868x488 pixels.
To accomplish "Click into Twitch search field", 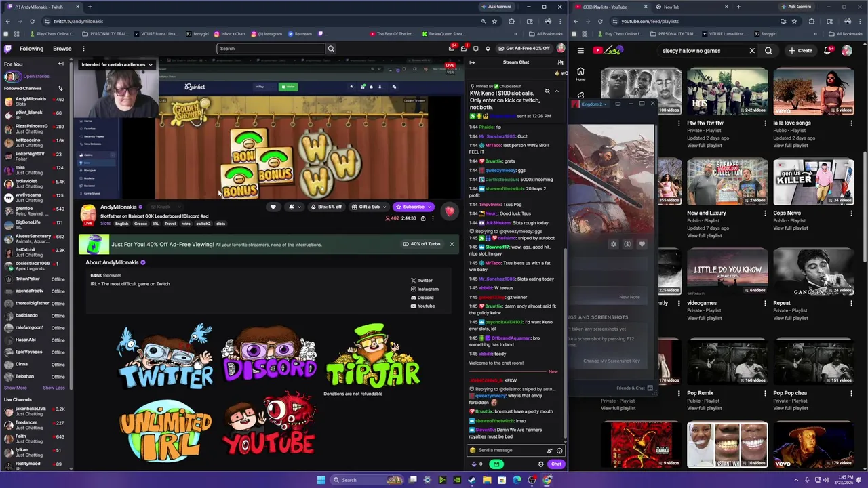I will click(271, 49).
